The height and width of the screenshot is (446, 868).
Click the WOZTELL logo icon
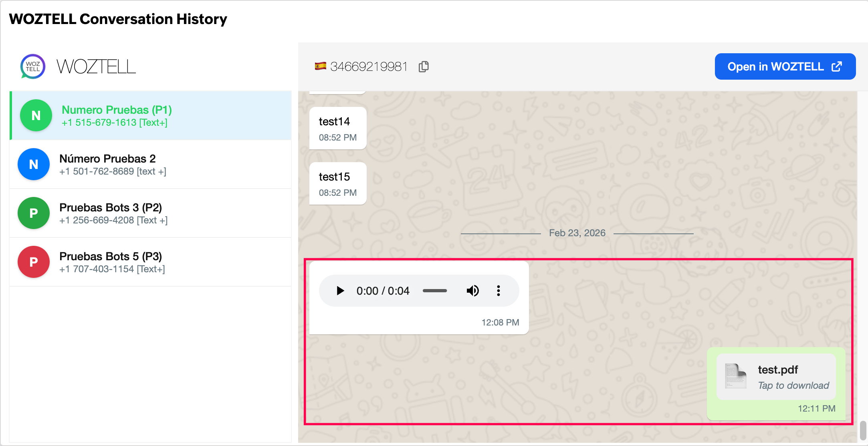tap(33, 66)
